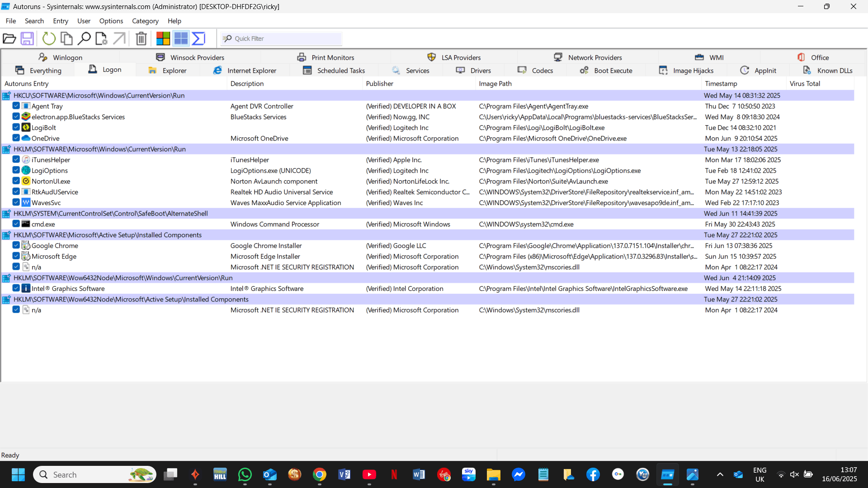The height and width of the screenshot is (488, 868).
Task: Refresh the entries list with the refresh icon
Action: click(x=48, y=38)
